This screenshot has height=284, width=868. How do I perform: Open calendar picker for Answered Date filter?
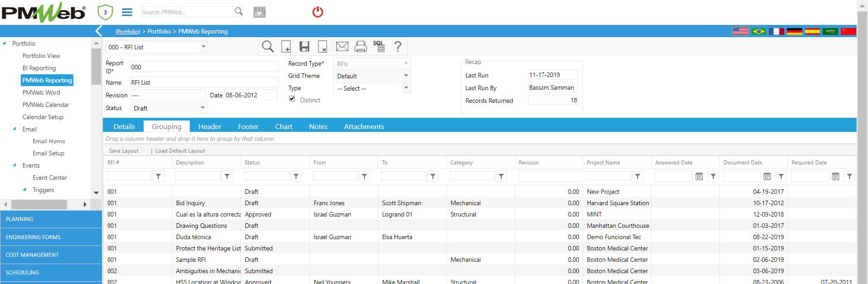699,176
